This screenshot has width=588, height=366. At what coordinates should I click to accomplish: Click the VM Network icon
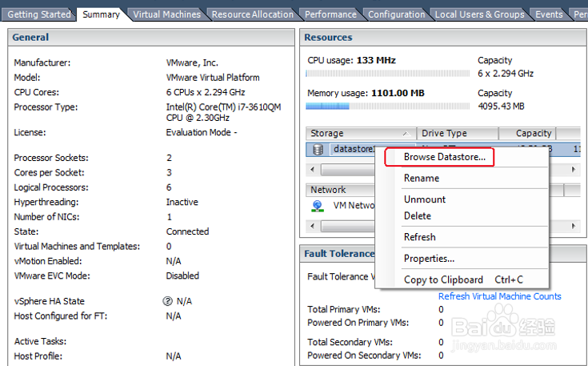(318, 206)
